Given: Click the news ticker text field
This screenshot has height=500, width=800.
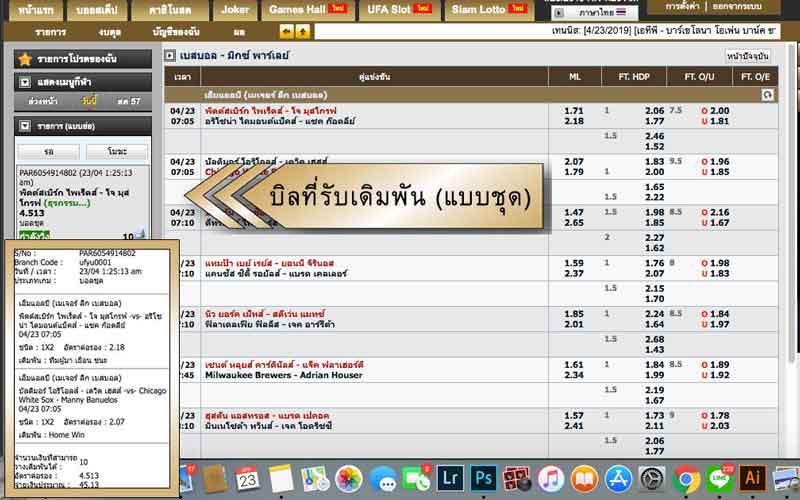Looking at the screenshot, I should point(547,32).
